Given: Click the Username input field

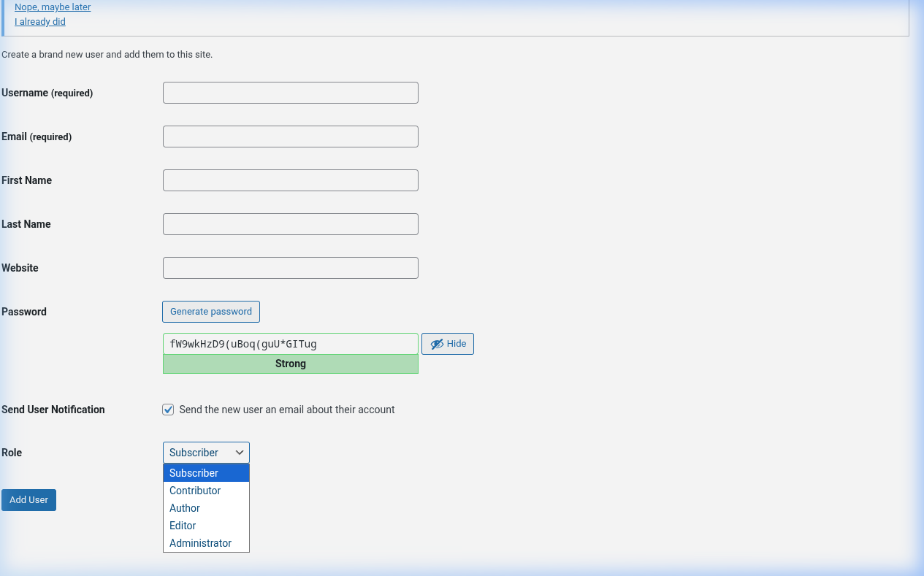Looking at the screenshot, I should (x=290, y=92).
